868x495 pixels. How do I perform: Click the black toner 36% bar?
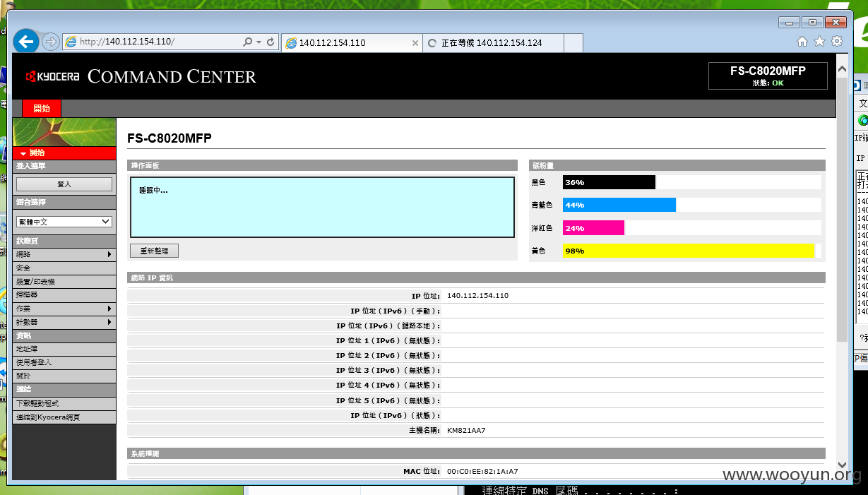609,182
